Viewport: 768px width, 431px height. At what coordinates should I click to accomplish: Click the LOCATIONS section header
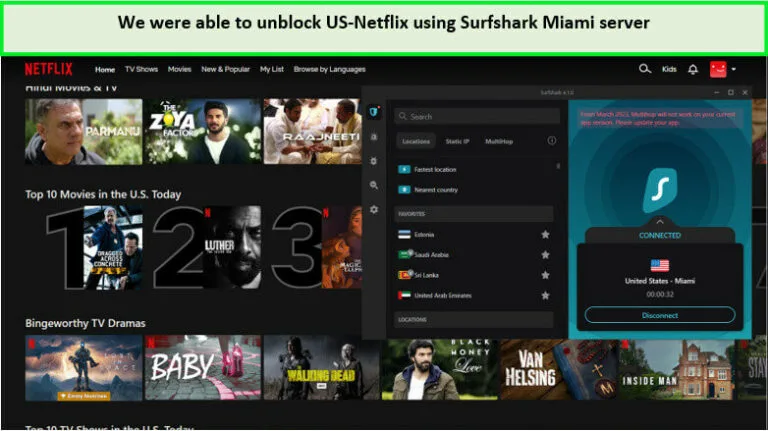point(474,319)
